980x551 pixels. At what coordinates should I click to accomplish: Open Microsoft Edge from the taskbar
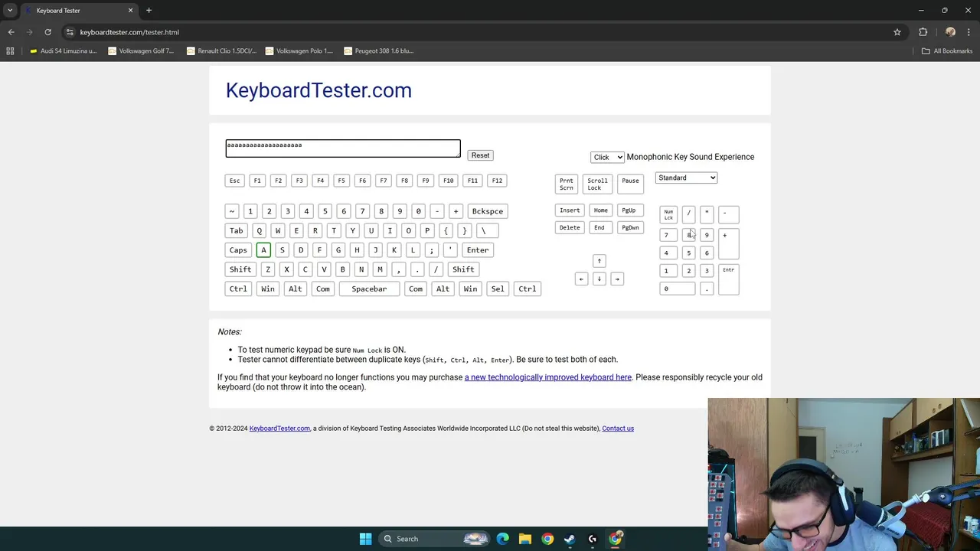click(502, 539)
